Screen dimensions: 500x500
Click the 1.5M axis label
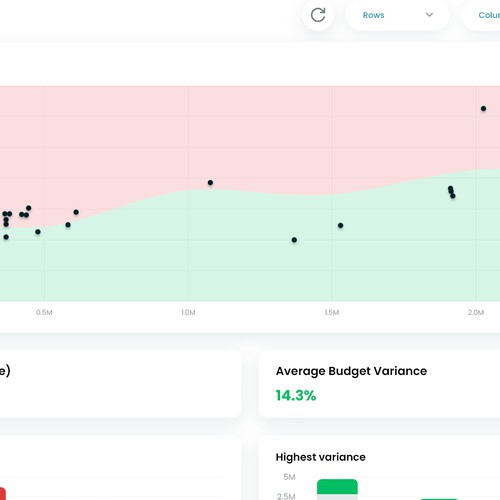[x=332, y=313]
